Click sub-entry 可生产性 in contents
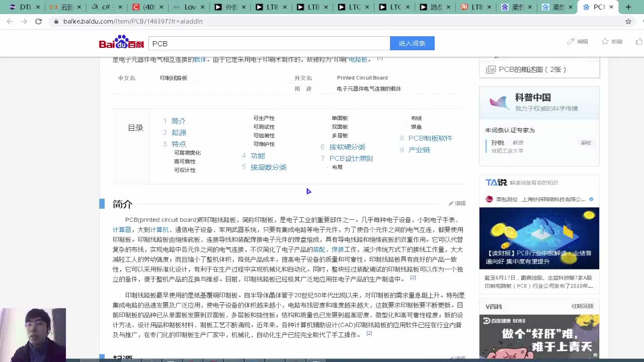Viewport: 644px width, 362px height. click(264, 118)
